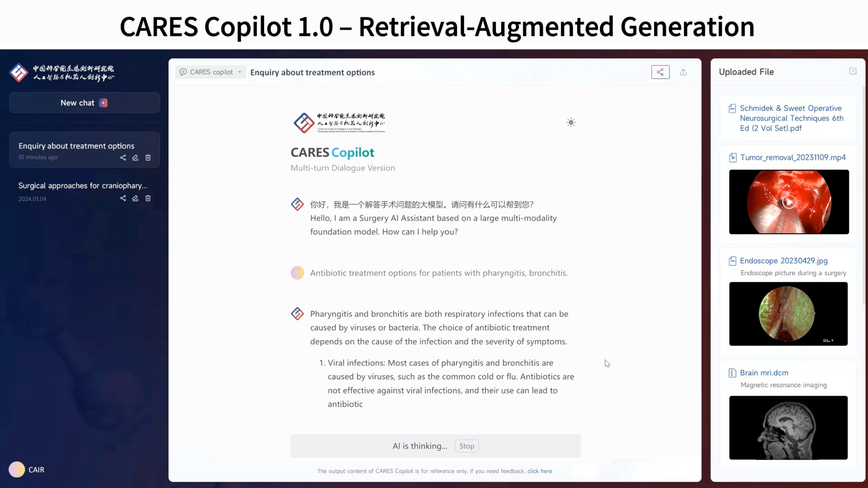Open the Brain MRI image thumbnail
The height and width of the screenshot is (488, 868).
point(788,427)
